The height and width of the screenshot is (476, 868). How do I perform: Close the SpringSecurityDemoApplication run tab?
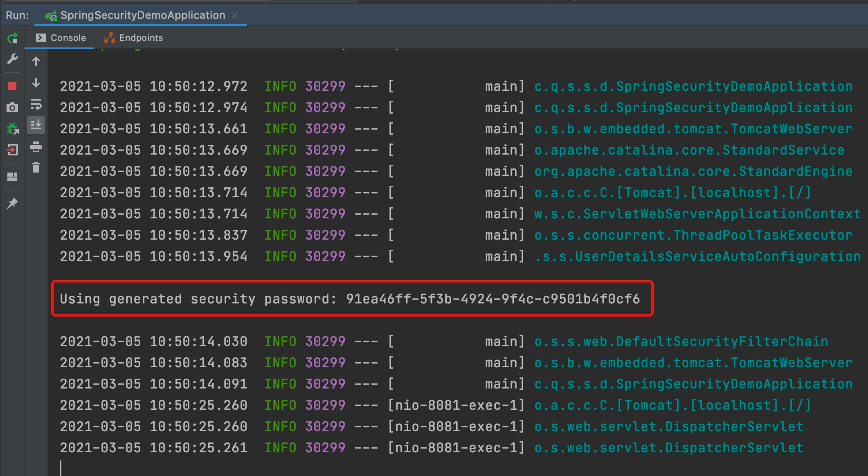235,16
